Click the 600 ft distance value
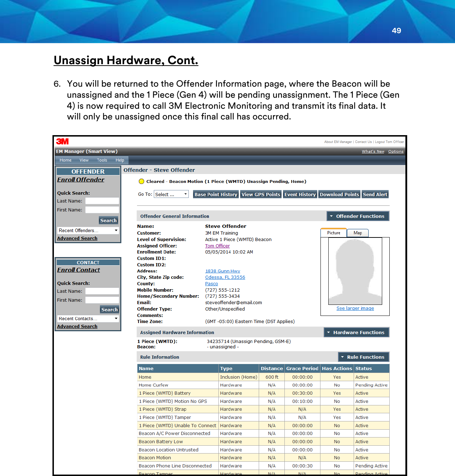 [x=272, y=377]
